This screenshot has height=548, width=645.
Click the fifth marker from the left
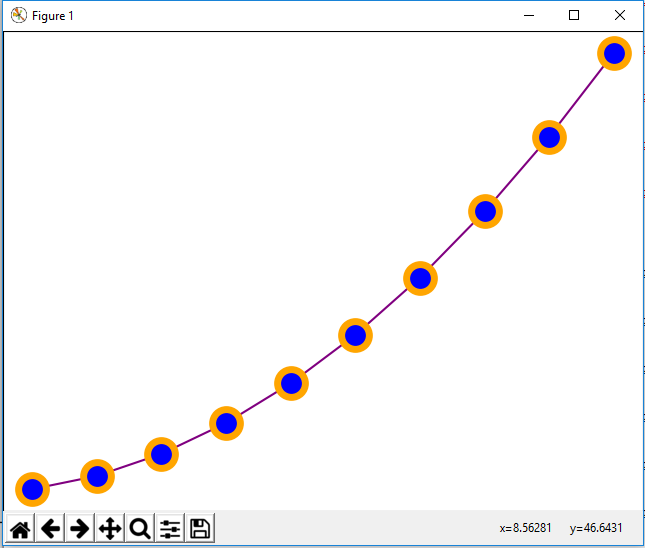[291, 382]
